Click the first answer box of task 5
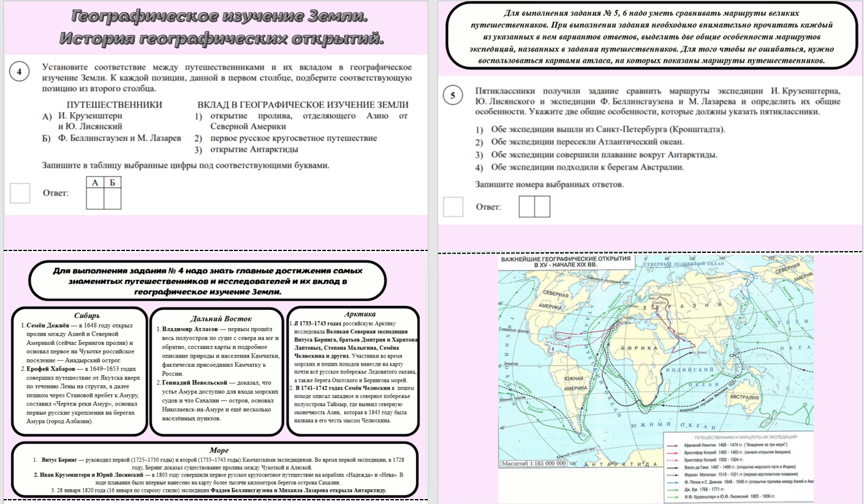Screen dimensions: 864x504 point(527,206)
